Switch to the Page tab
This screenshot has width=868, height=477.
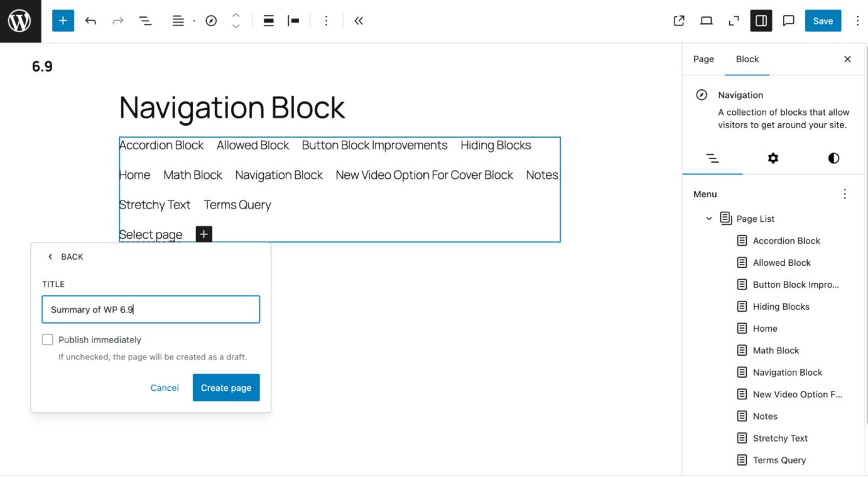pyautogui.click(x=703, y=59)
